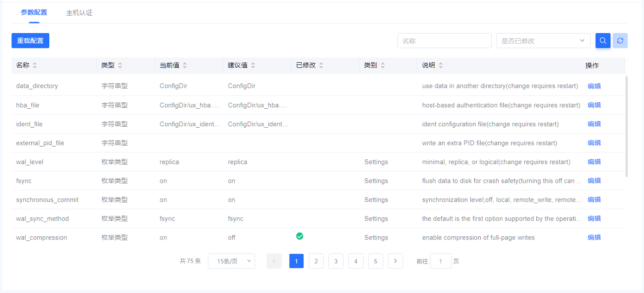Sort by 已修改 column sort arrows
Screen dimensions: 644x293
tap(321, 65)
